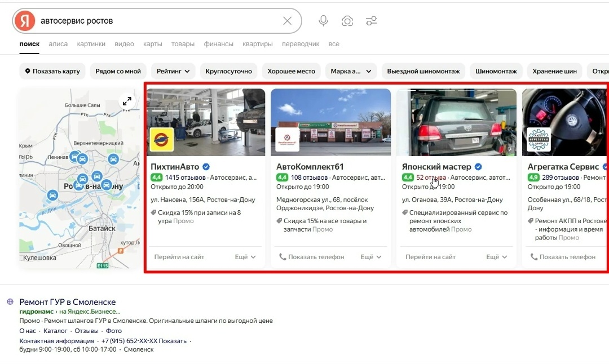The width and height of the screenshot is (609, 364).
Task: Open 289 отзывов reviews link
Action: [561, 177]
